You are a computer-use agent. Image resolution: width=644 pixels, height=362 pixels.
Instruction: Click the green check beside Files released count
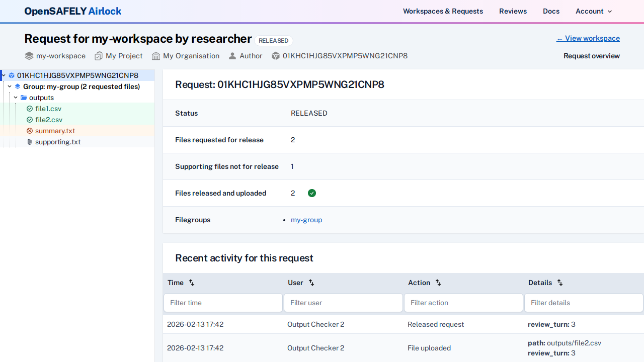tap(312, 193)
